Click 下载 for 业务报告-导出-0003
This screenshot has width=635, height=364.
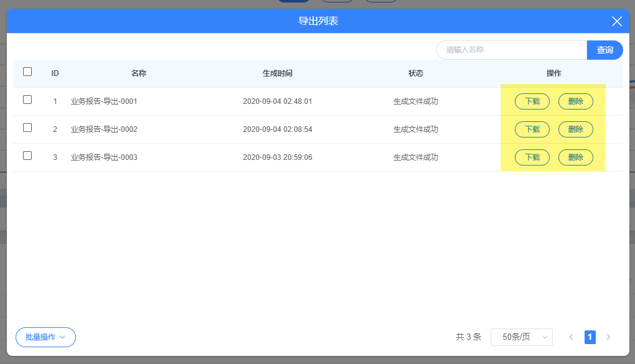pyautogui.click(x=532, y=157)
